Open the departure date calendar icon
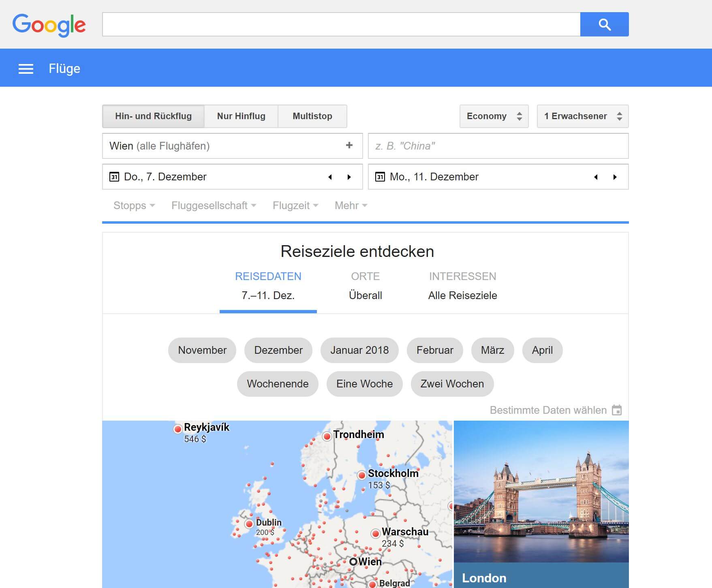This screenshot has height=588, width=712. click(114, 177)
